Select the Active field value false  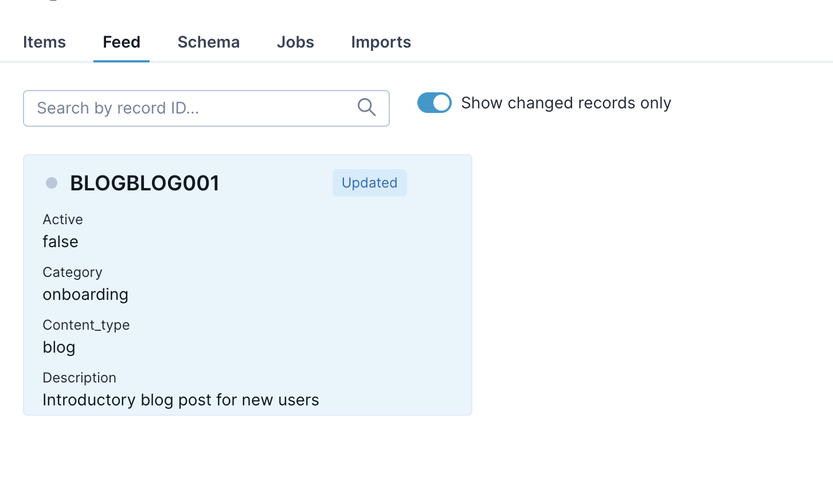(60, 241)
